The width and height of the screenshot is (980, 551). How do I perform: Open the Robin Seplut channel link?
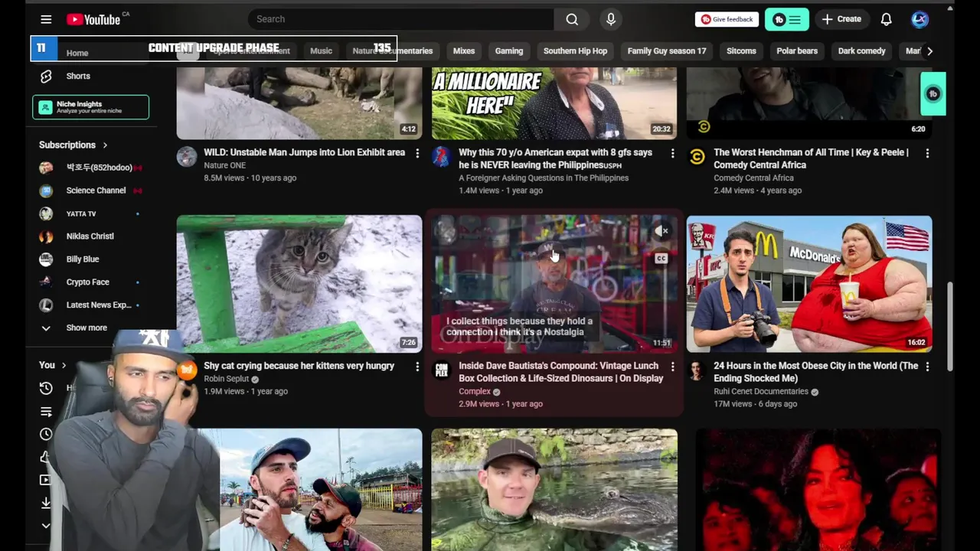click(x=227, y=379)
